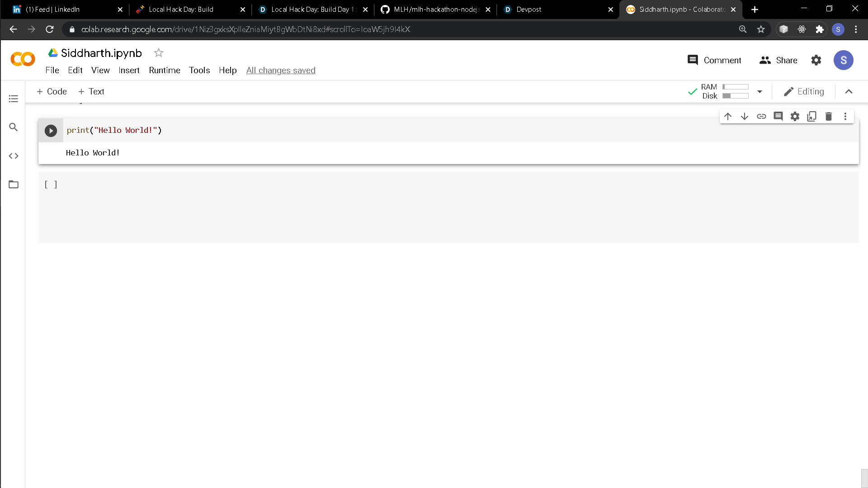The image size is (868, 488).
Task: Star the Siddharth.ipynb notebook
Action: pos(158,53)
